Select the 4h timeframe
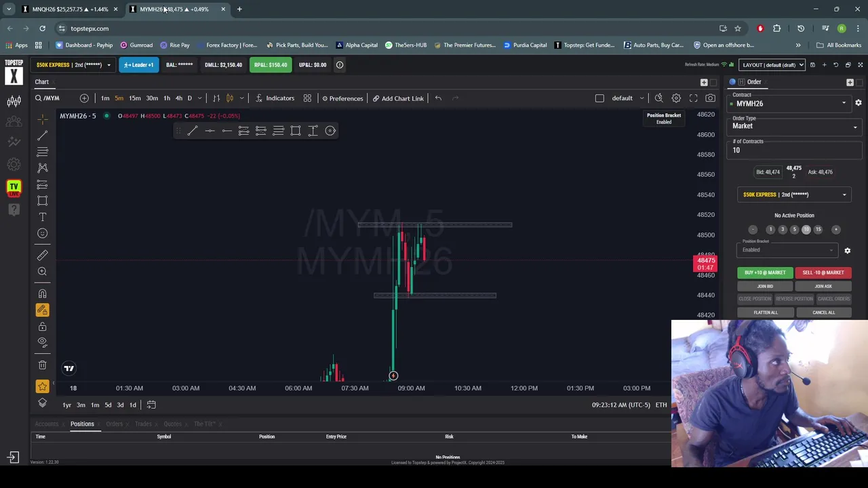 click(179, 98)
